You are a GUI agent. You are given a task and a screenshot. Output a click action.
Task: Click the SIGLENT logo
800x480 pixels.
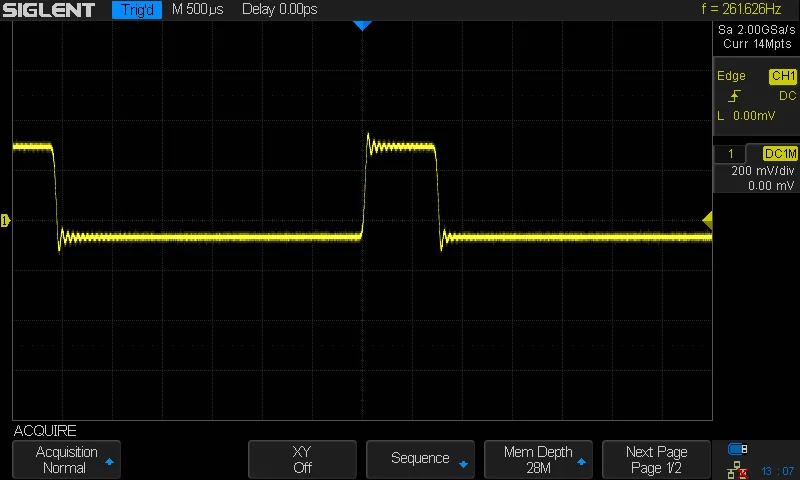click(x=48, y=10)
